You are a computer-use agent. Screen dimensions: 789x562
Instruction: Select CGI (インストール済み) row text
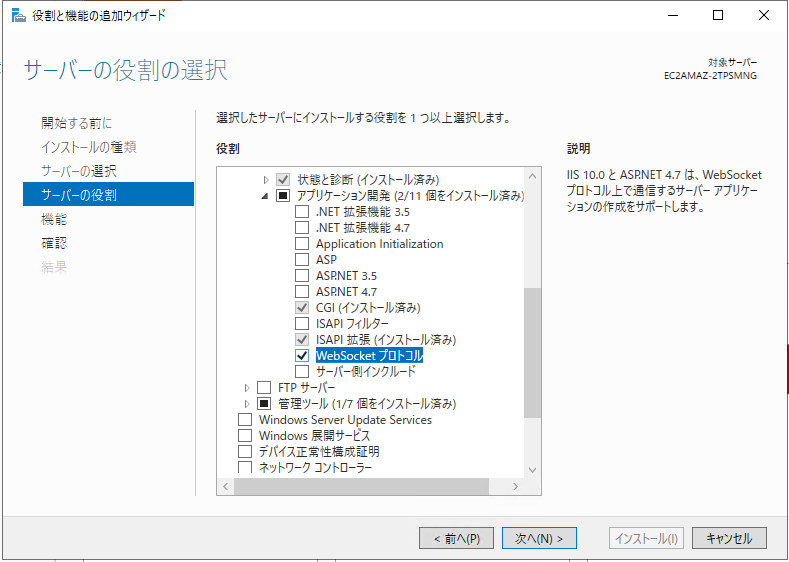368,307
